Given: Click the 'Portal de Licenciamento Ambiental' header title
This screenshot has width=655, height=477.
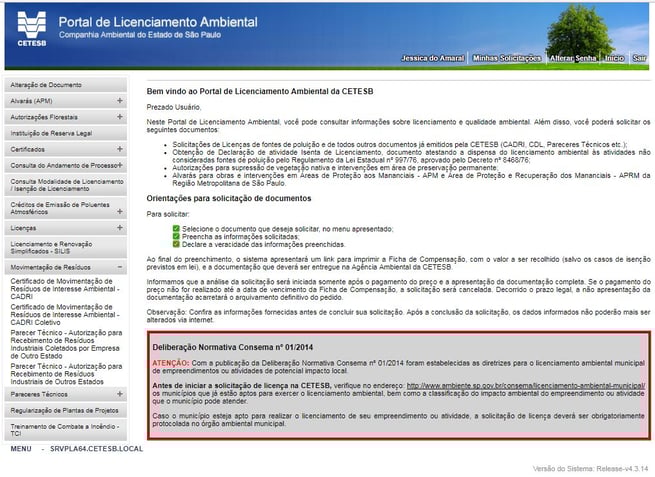Looking at the screenshot, I should point(158,22).
